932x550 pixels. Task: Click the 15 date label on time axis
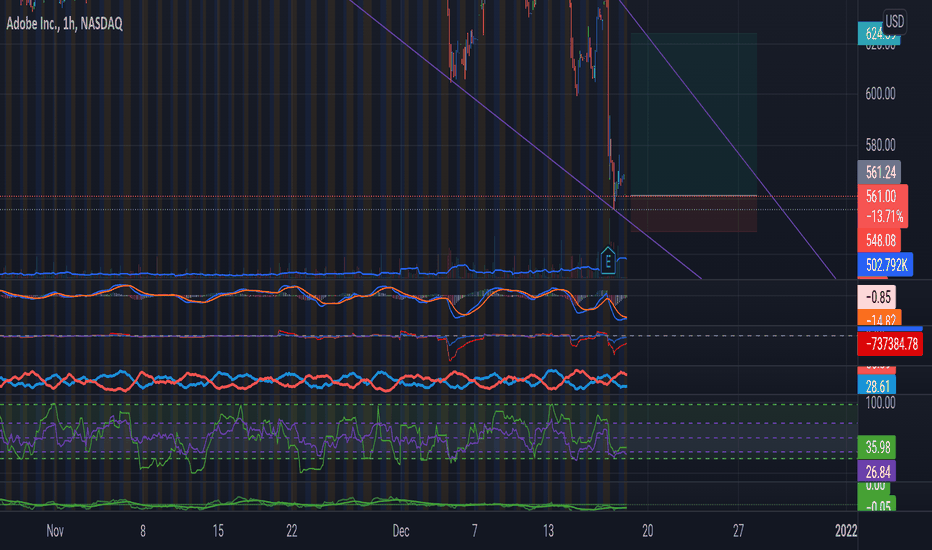(x=218, y=531)
